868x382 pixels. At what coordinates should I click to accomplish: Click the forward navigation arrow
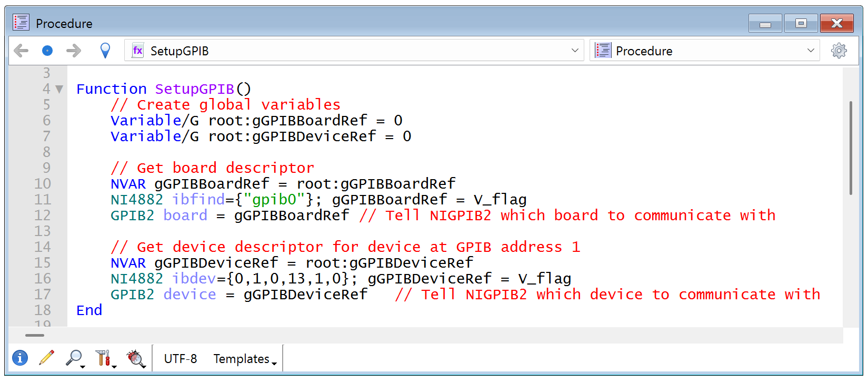(x=74, y=51)
